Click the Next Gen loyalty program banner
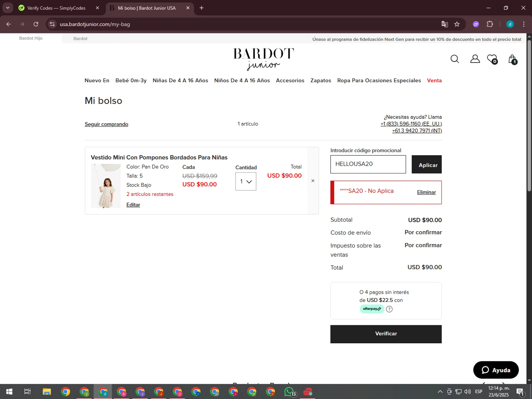This screenshot has height=399, width=532. tap(417, 39)
